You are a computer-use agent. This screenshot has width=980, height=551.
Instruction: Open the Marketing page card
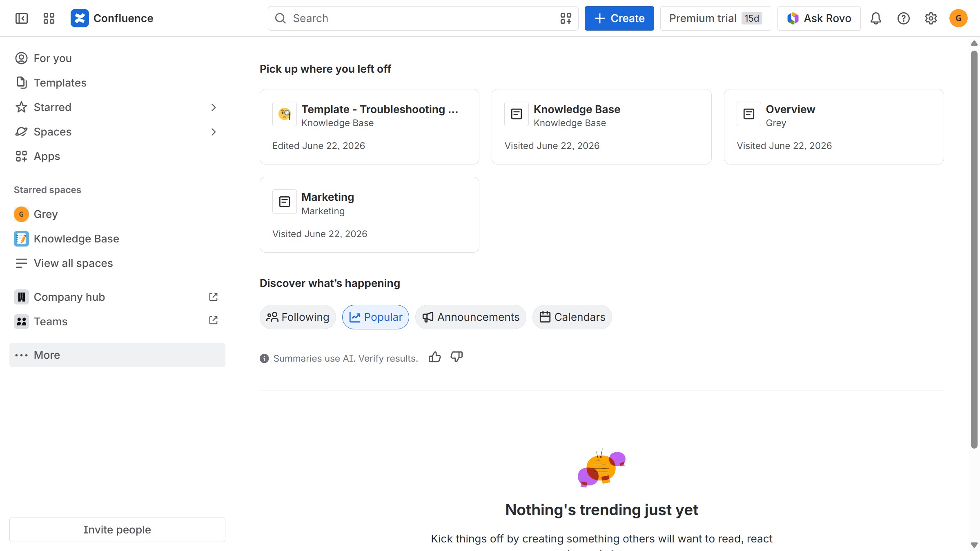pos(370,215)
